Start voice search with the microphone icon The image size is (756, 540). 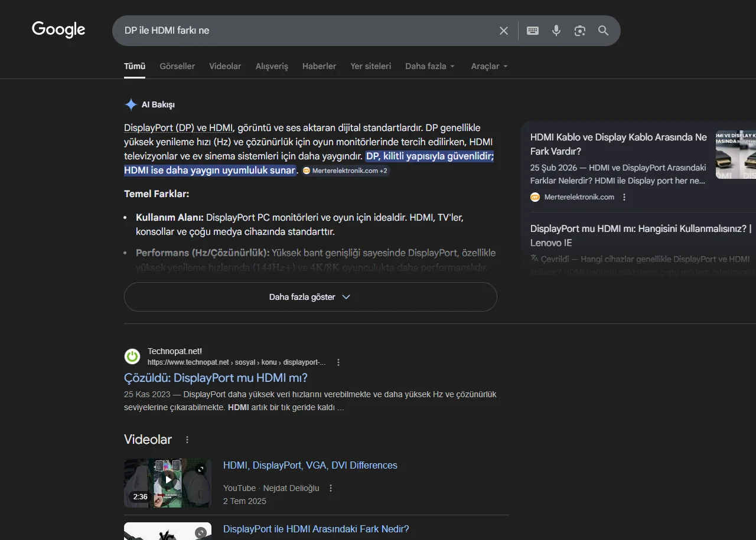pos(556,31)
